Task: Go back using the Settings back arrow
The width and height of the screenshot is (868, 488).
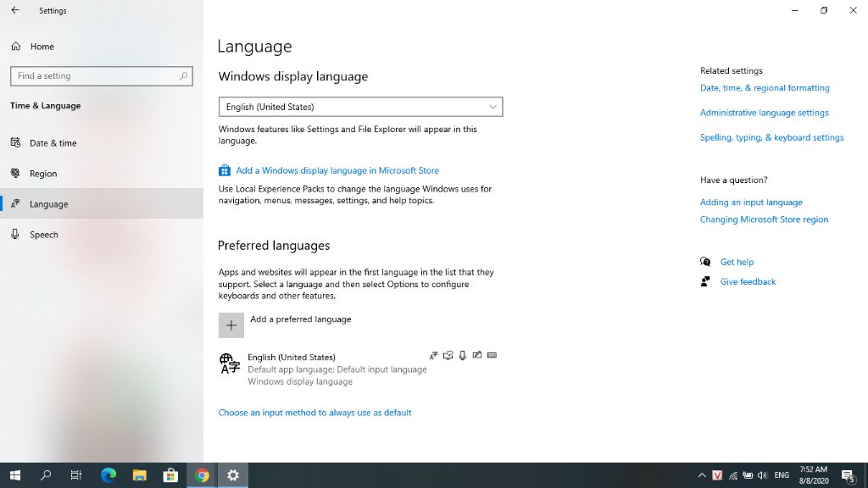Action: click(15, 10)
